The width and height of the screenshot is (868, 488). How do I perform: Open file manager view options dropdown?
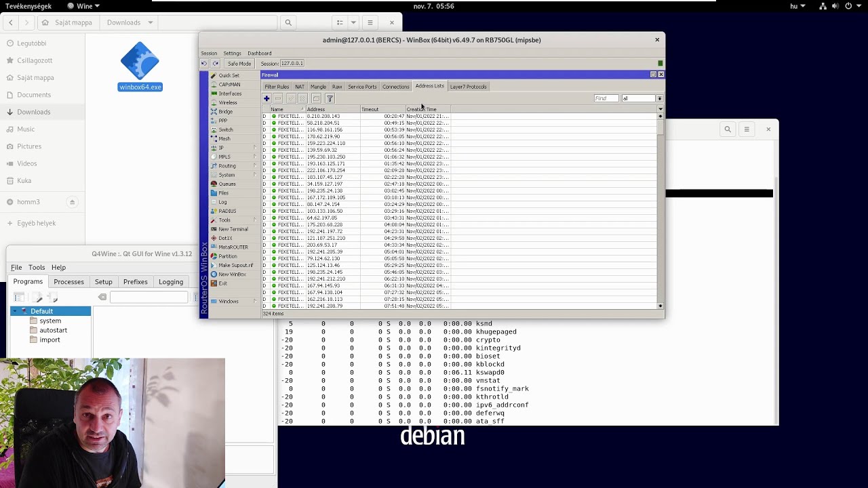point(353,22)
